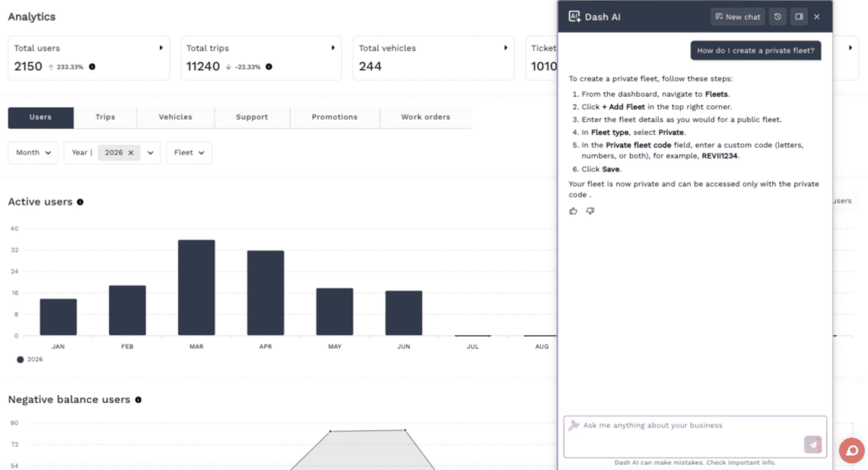Click the Dash AI logo icon

click(574, 17)
